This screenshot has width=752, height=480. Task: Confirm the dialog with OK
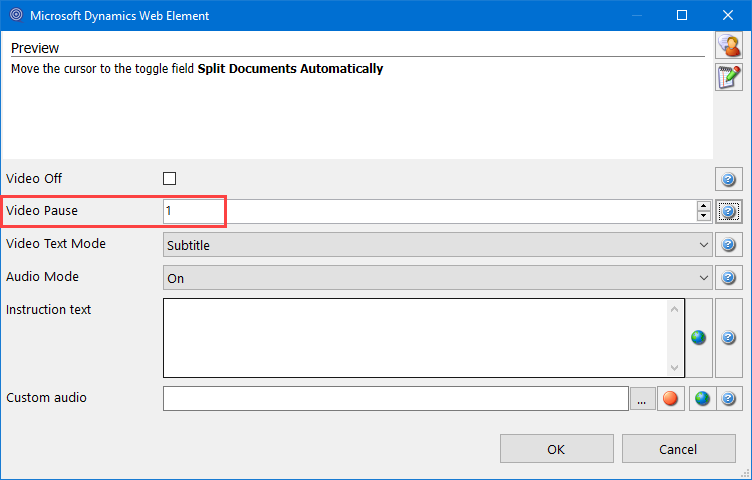(x=556, y=449)
